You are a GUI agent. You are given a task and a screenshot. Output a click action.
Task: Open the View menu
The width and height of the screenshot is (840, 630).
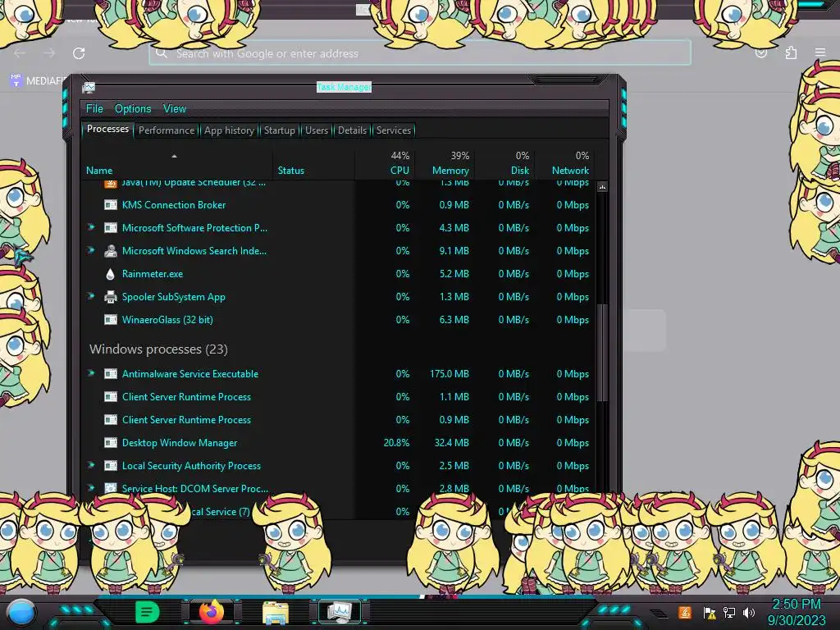pos(175,109)
